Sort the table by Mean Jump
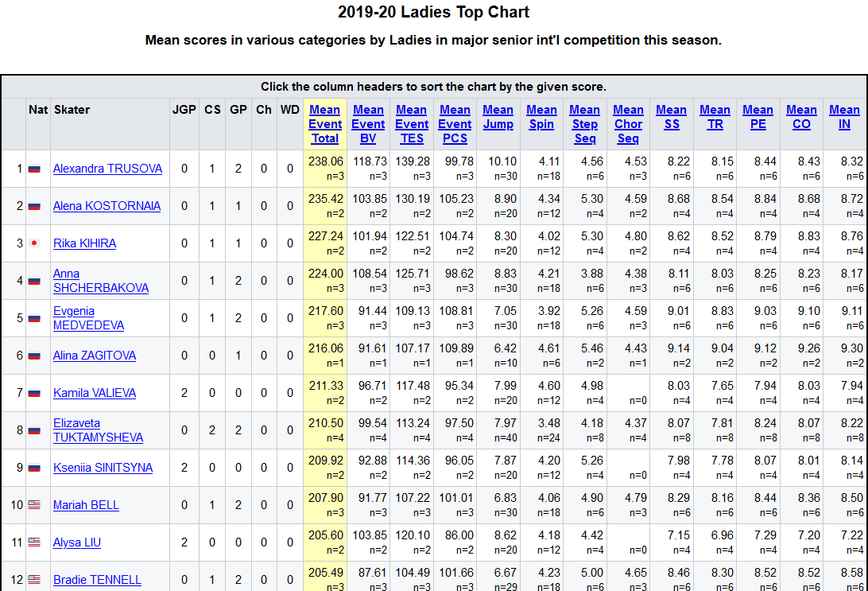The width and height of the screenshot is (868, 591). click(498, 117)
